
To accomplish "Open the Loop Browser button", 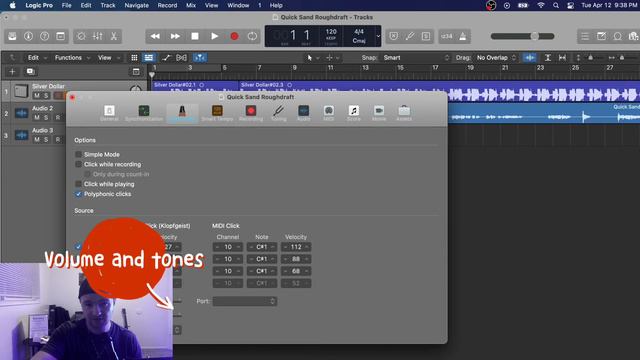I will (x=618, y=36).
